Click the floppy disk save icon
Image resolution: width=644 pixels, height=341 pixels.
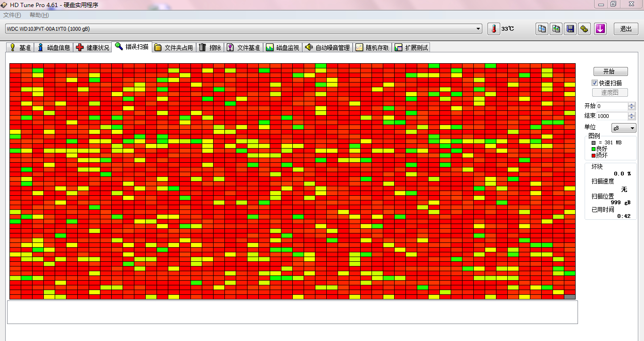pyautogui.click(x=570, y=29)
